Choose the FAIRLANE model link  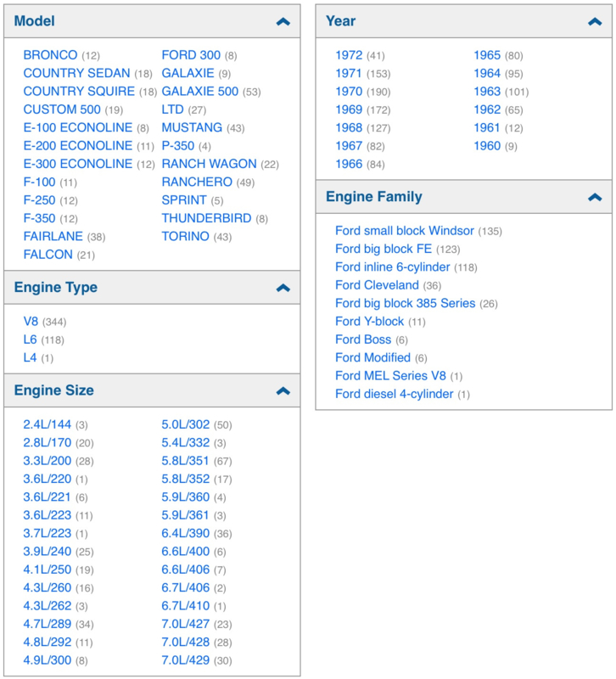click(53, 237)
